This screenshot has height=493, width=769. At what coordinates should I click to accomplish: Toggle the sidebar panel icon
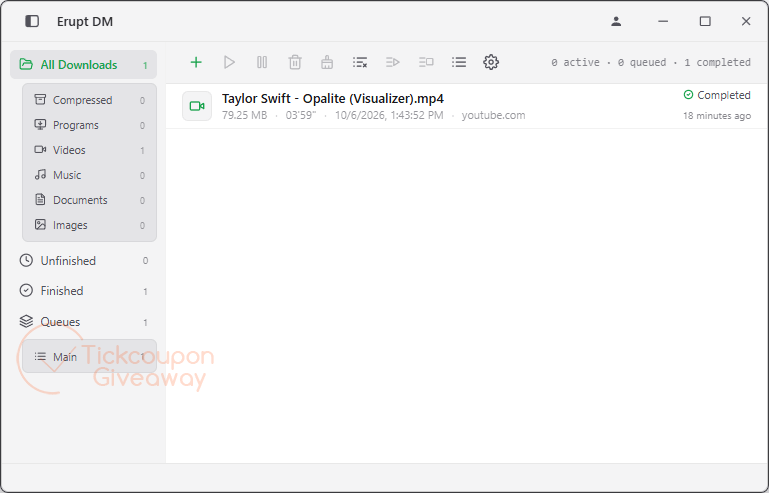pos(32,21)
